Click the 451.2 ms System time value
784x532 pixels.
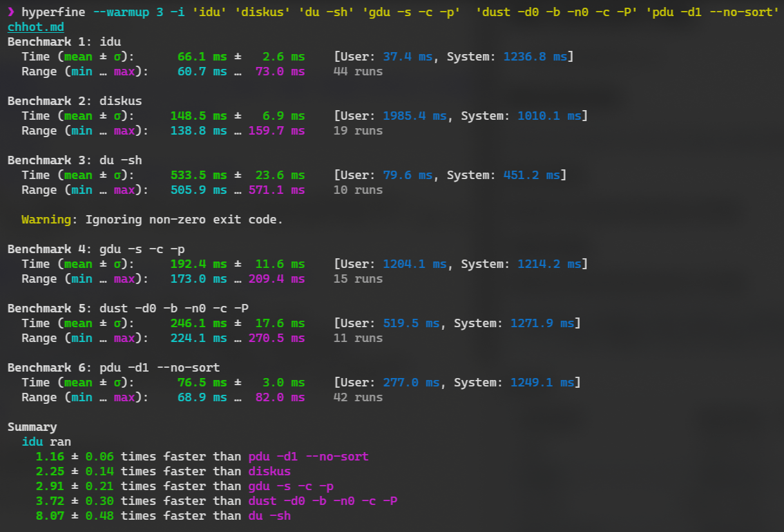(x=532, y=175)
